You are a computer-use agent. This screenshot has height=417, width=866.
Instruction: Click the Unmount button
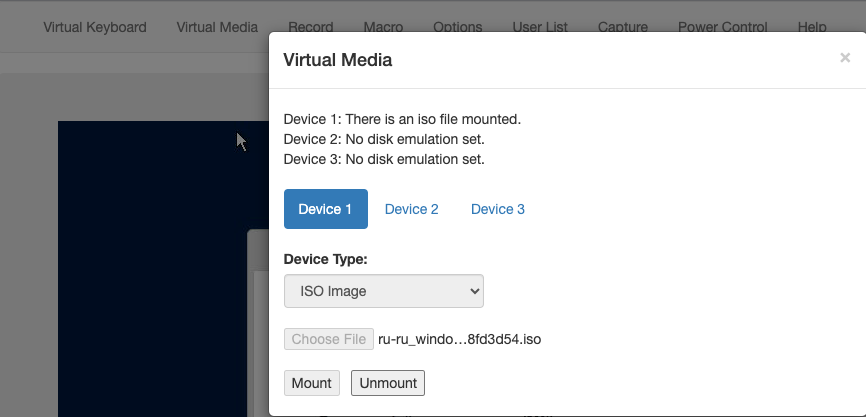388,383
